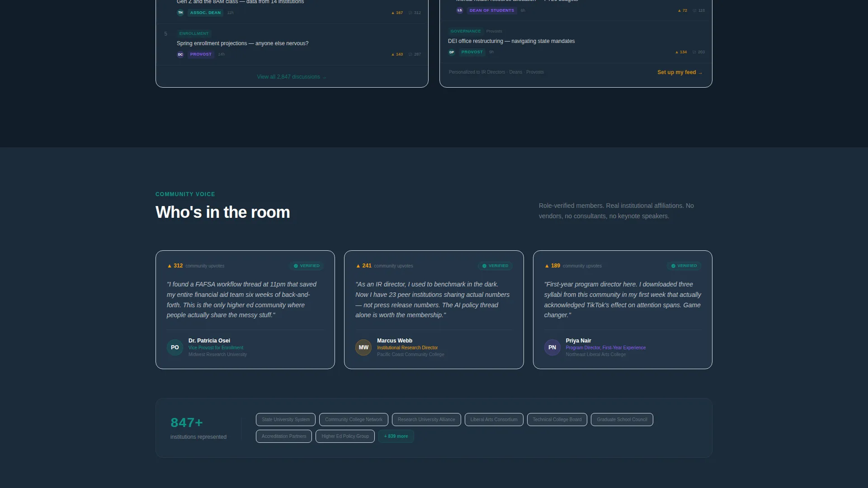
Task: Select the Community College Network chip
Action: pos(354,419)
